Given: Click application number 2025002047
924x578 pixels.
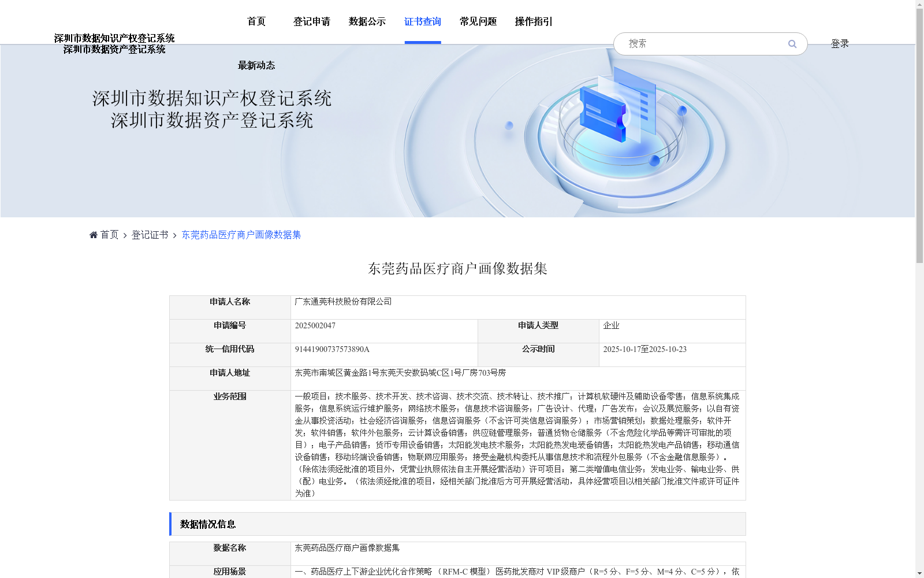Looking at the screenshot, I should 315,325.
